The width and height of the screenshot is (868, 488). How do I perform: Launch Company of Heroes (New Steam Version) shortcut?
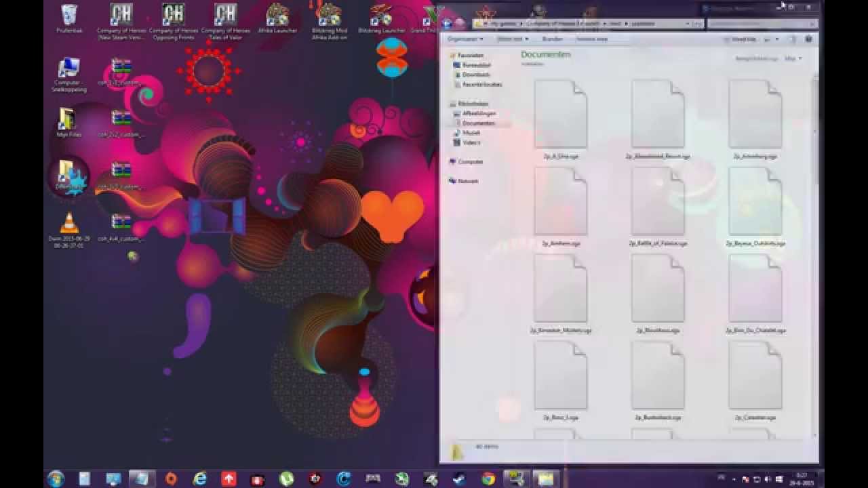tap(121, 22)
